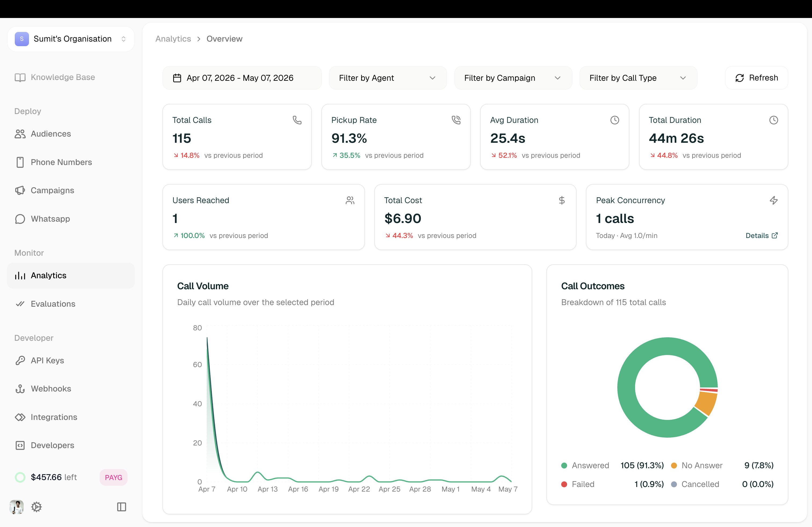This screenshot has height=527, width=812.
Task: Refresh the analytics data
Action: tap(756, 78)
